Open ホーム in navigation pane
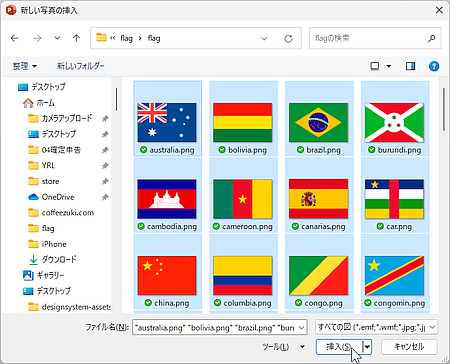The image size is (450, 364). click(39, 103)
